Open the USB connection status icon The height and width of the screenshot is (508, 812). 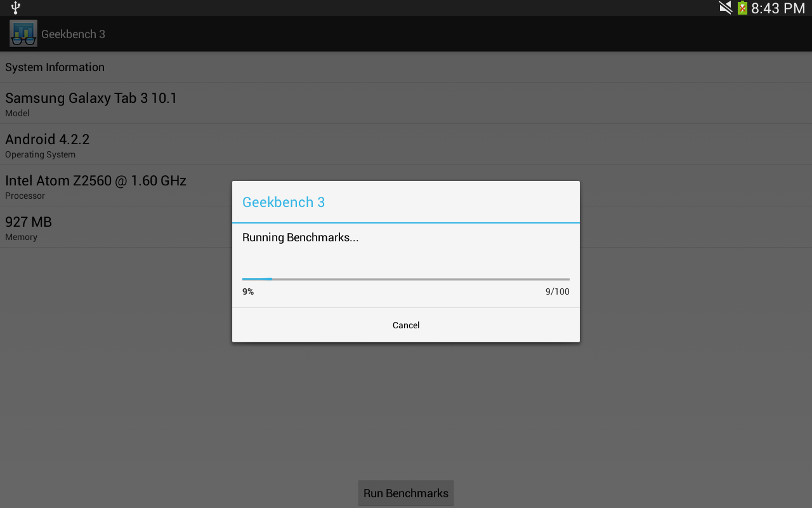(16, 8)
